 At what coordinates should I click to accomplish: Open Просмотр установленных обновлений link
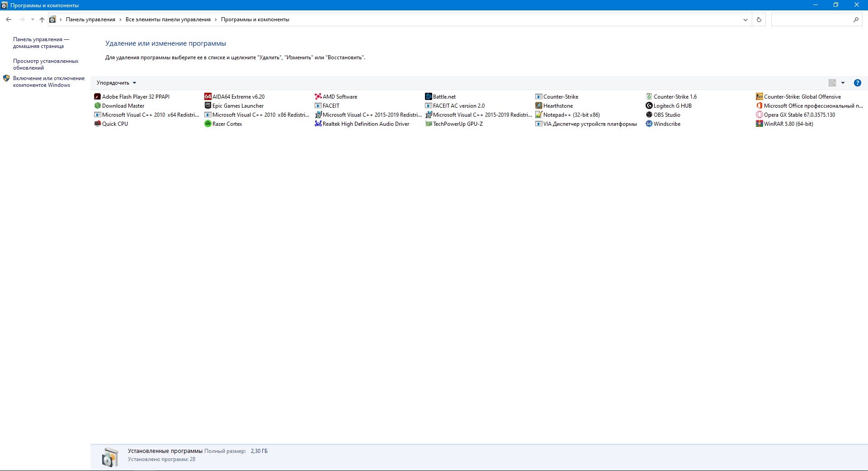[x=46, y=64]
